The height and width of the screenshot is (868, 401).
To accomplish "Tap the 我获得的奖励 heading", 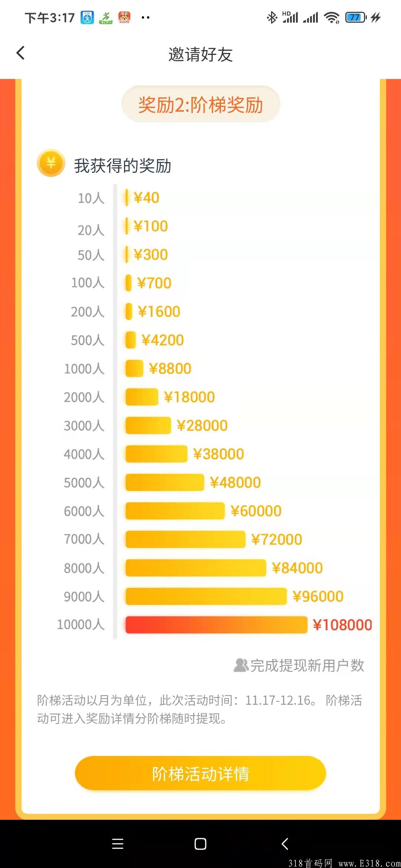I will point(123,165).
